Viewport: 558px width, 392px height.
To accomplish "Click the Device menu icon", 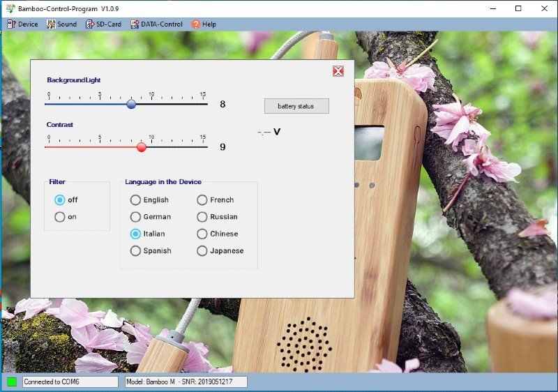I will (10, 24).
